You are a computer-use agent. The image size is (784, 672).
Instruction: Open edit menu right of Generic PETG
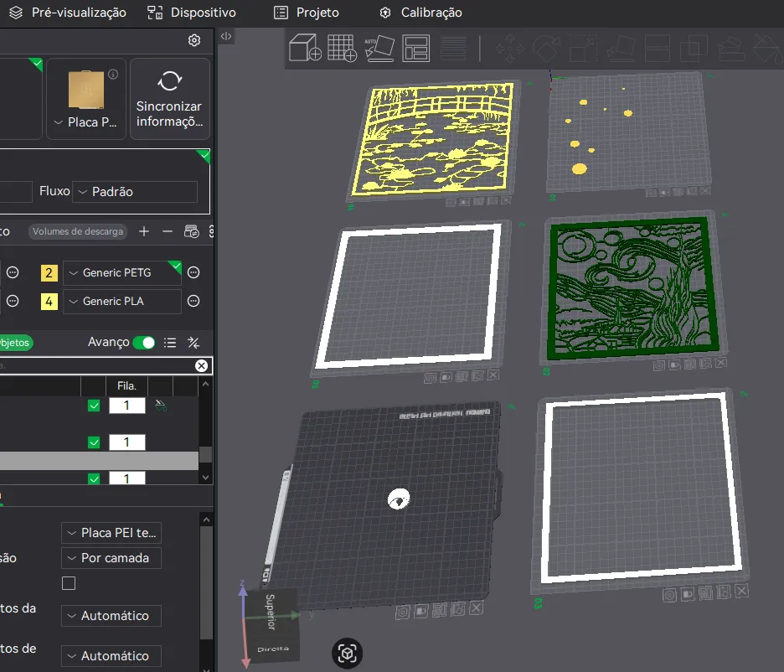193,272
